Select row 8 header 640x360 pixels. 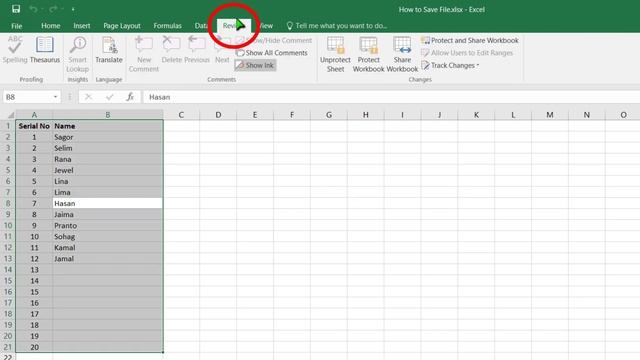[x=8, y=203]
